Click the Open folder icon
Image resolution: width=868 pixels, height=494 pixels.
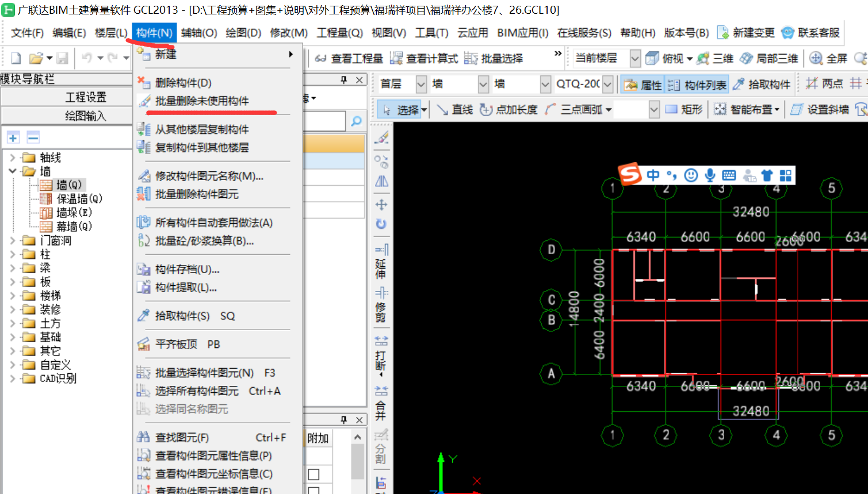(36, 58)
